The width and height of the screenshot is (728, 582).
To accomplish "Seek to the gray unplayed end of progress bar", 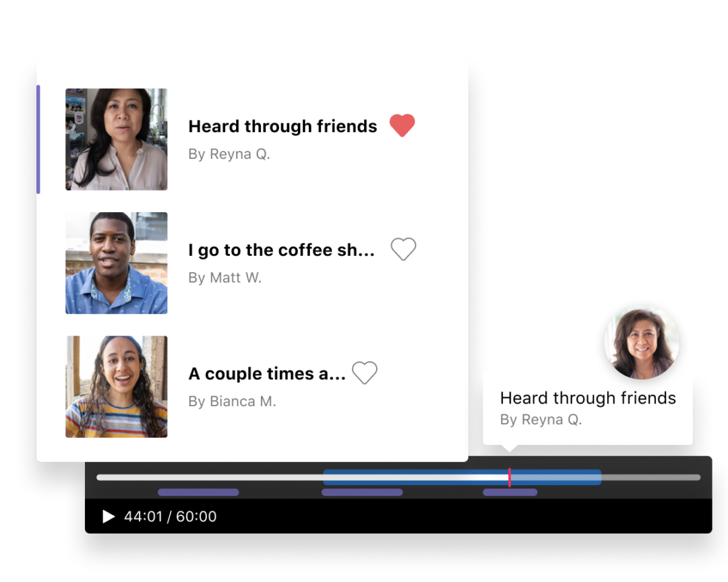I will pos(651,477).
